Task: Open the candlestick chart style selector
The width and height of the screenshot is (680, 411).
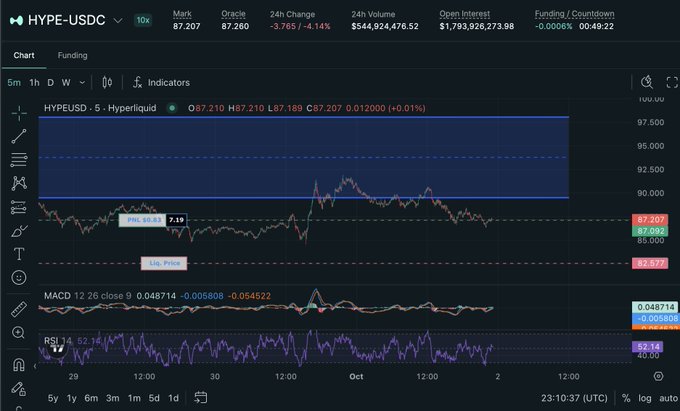Action: [107, 82]
